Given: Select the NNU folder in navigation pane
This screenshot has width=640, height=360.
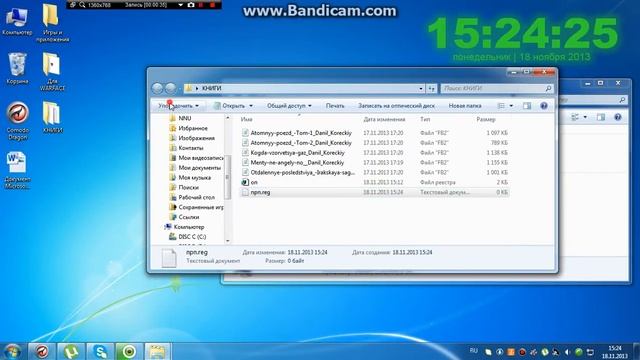Looking at the screenshot, I should (184, 118).
